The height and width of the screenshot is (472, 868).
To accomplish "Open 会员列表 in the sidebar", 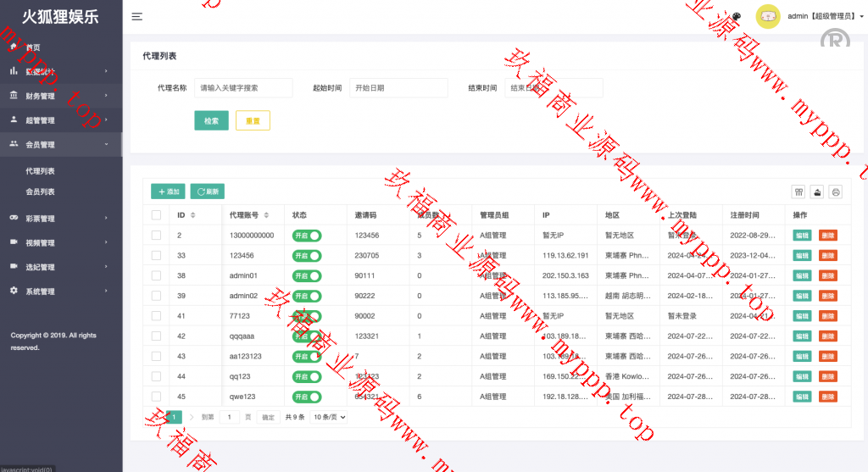I will point(41,192).
